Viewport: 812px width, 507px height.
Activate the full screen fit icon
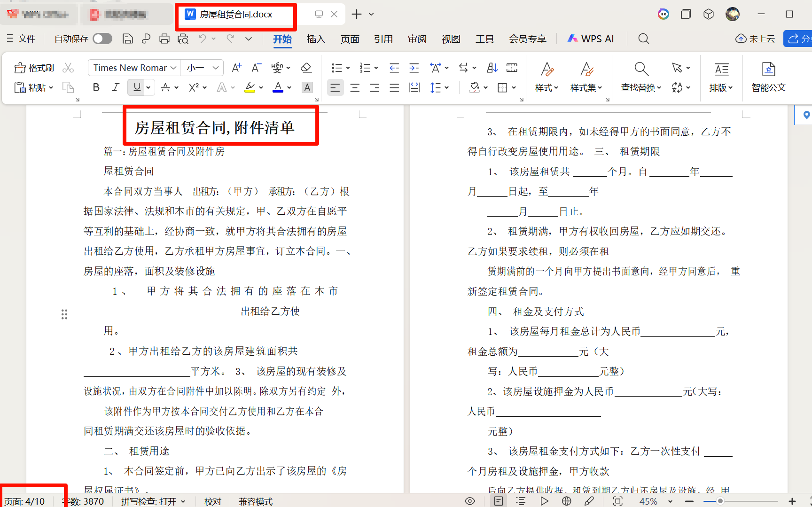coord(617,501)
